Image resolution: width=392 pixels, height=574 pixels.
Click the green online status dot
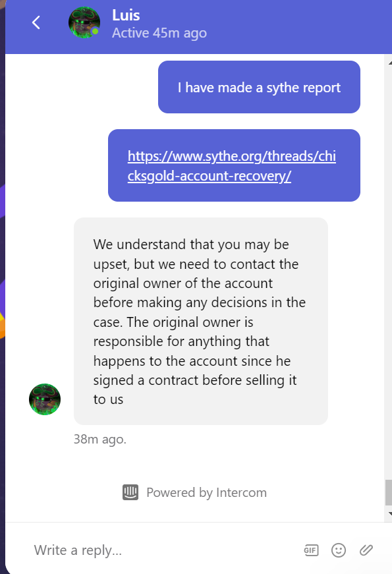click(95, 32)
